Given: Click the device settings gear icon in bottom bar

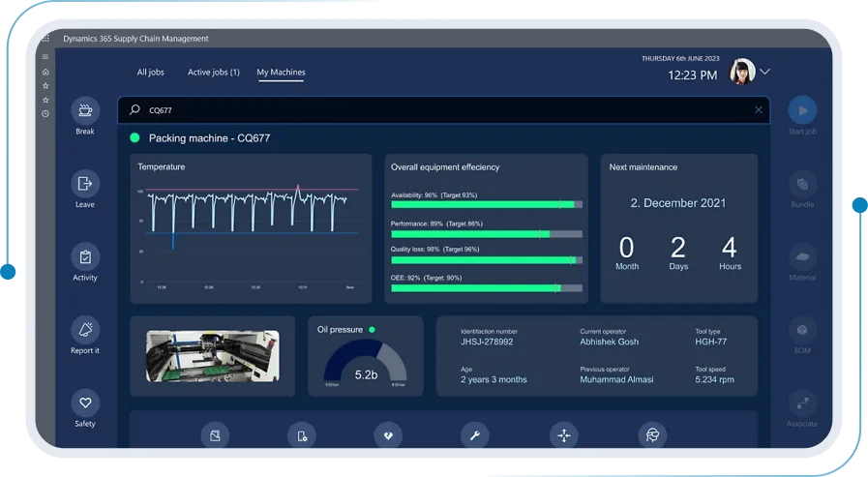Looking at the screenshot, I should (302, 436).
